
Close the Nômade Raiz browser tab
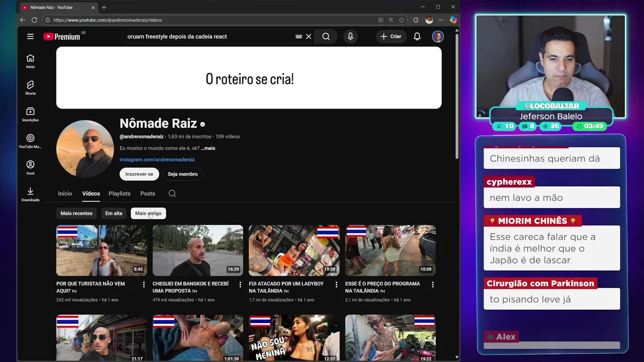click(93, 8)
